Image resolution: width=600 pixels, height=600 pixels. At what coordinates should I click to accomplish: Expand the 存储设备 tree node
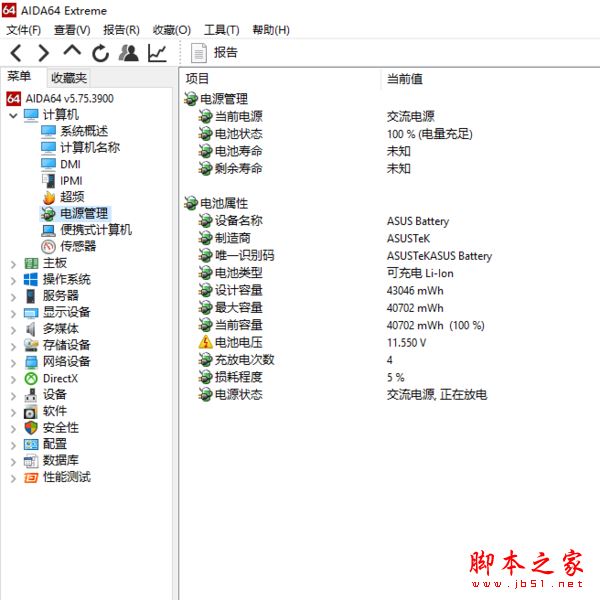tap(13, 346)
